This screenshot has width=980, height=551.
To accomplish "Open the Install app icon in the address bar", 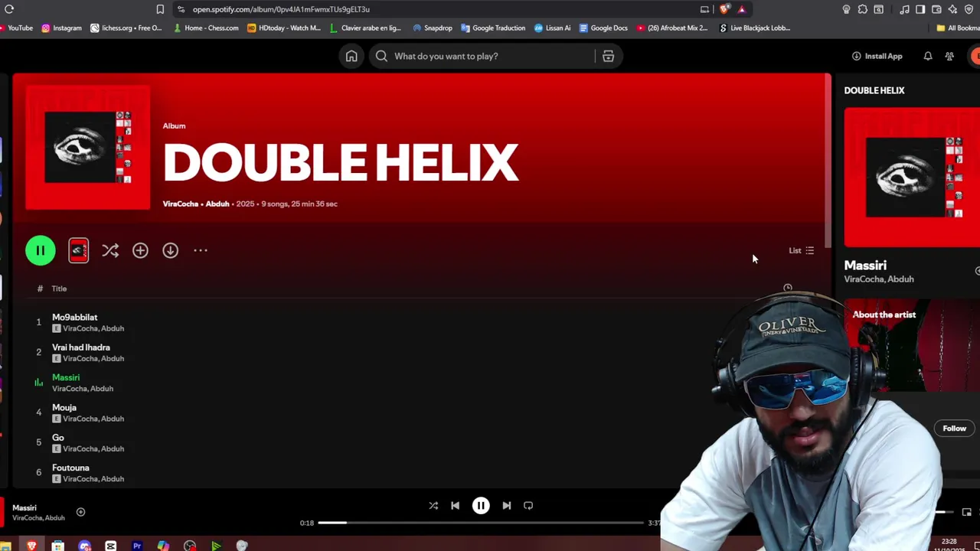I will point(704,9).
